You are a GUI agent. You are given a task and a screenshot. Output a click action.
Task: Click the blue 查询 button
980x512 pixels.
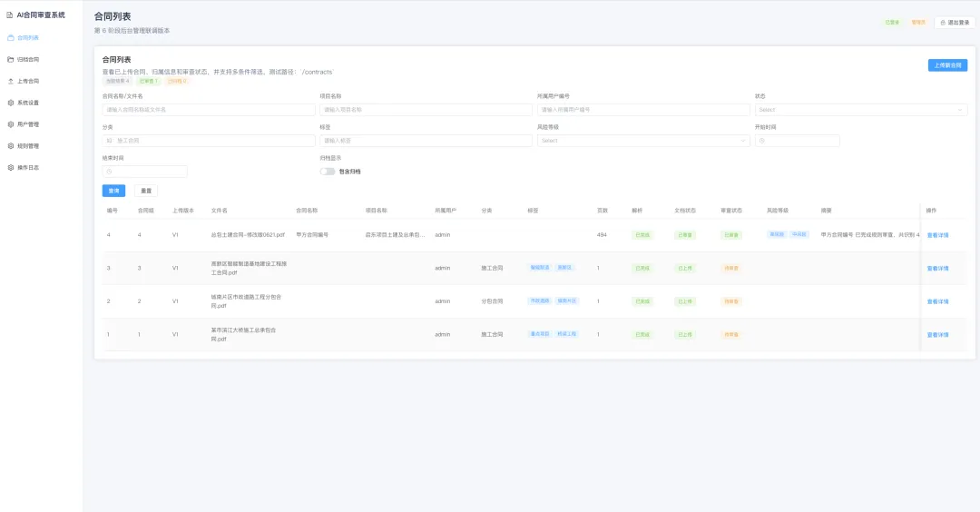click(113, 191)
